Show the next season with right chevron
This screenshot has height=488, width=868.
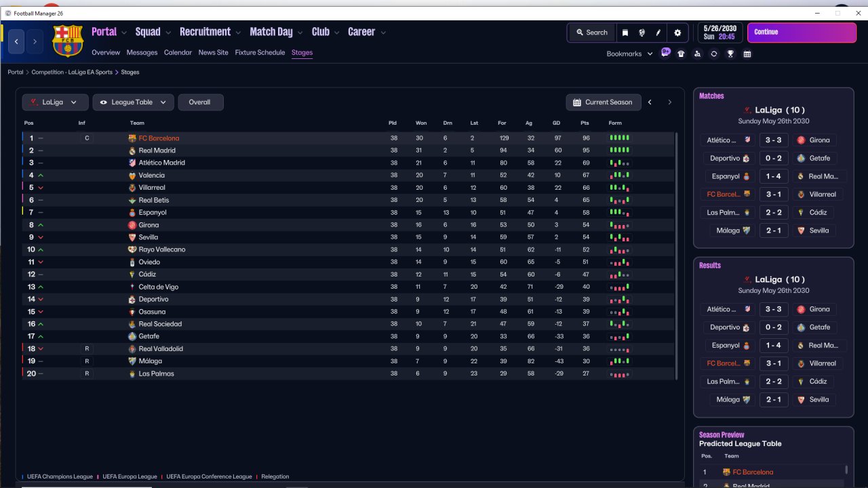pyautogui.click(x=669, y=102)
